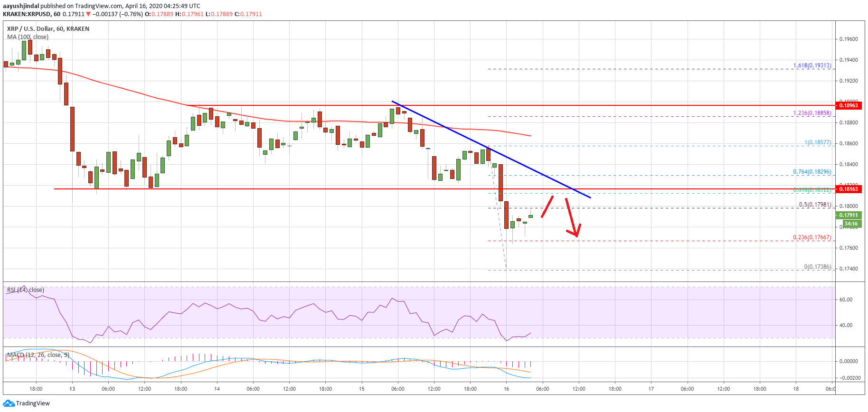Click the date 14 on time axis
The image size is (868, 412).
click(x=217, y=389)
